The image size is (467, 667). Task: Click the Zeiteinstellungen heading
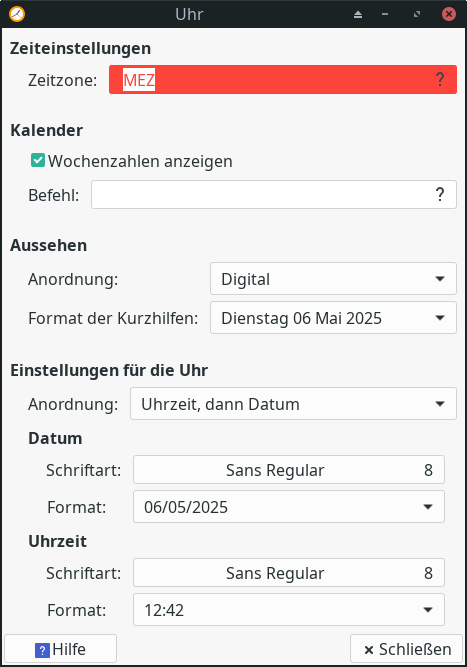80,48
